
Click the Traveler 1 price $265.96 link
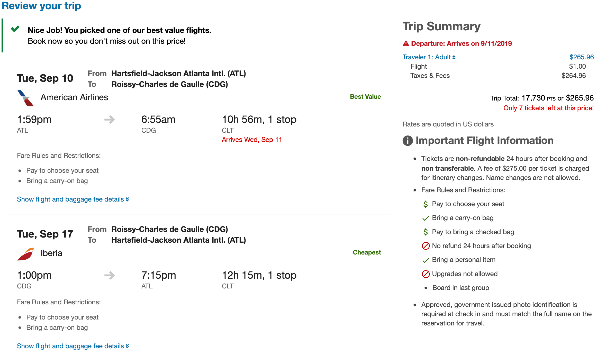pos(581,57)
